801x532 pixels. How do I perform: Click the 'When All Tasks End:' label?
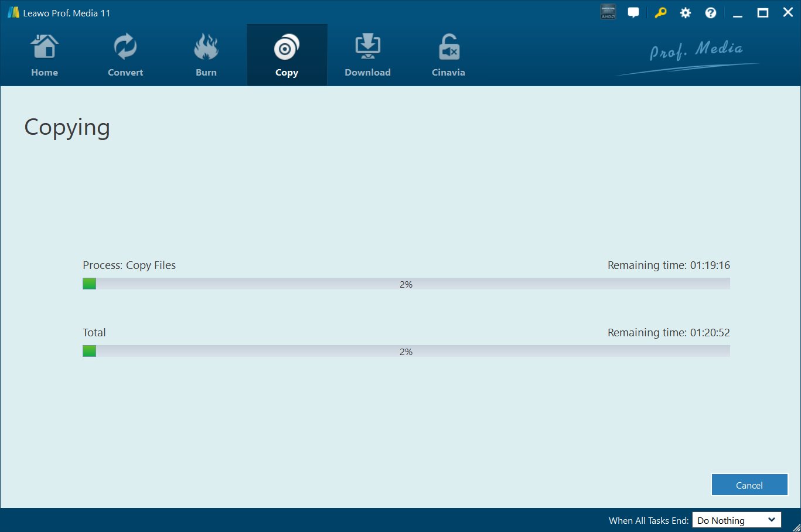point(649,520)
